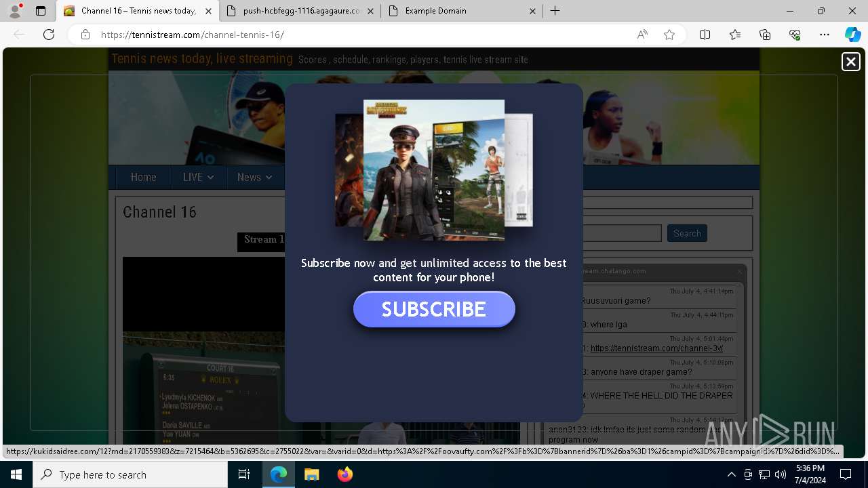This screenshot has width=868, height=488.
Task: Expand the LIVE dropdown menu
Action: coord(198,177)
